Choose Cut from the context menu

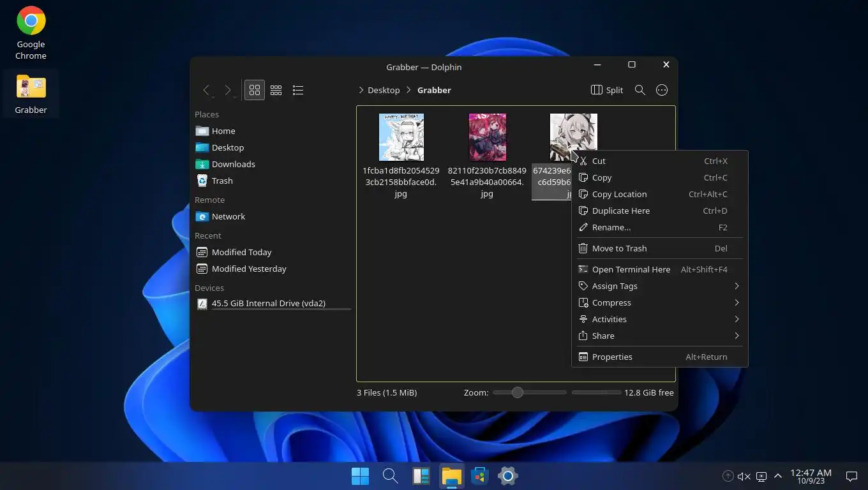click(x=659, y=161)
